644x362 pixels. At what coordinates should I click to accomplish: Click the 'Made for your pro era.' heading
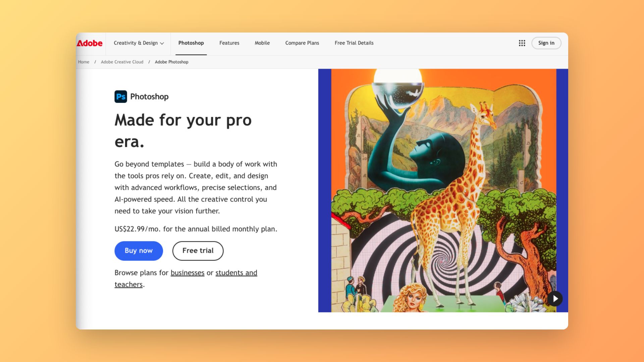[x=183, y=131]
